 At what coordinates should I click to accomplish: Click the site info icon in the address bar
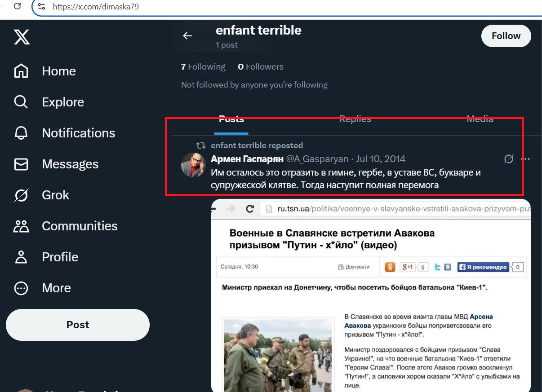coord(41,7)
